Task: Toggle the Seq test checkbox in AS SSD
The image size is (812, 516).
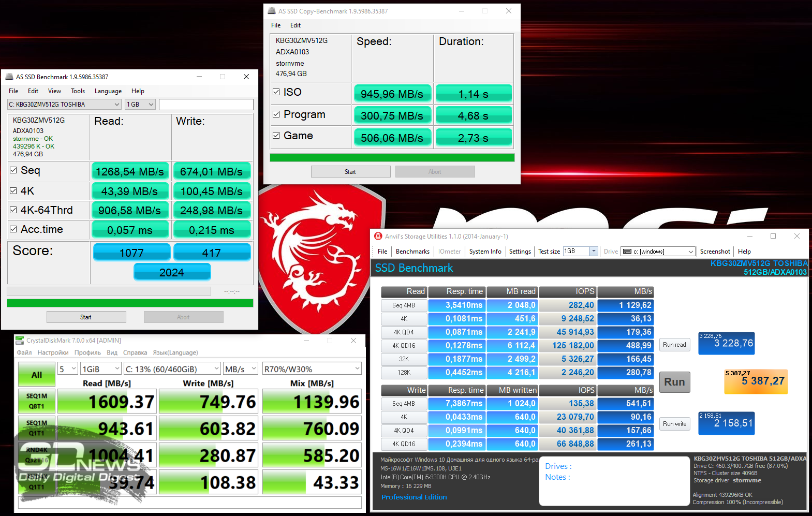Action: pos(13,170)
